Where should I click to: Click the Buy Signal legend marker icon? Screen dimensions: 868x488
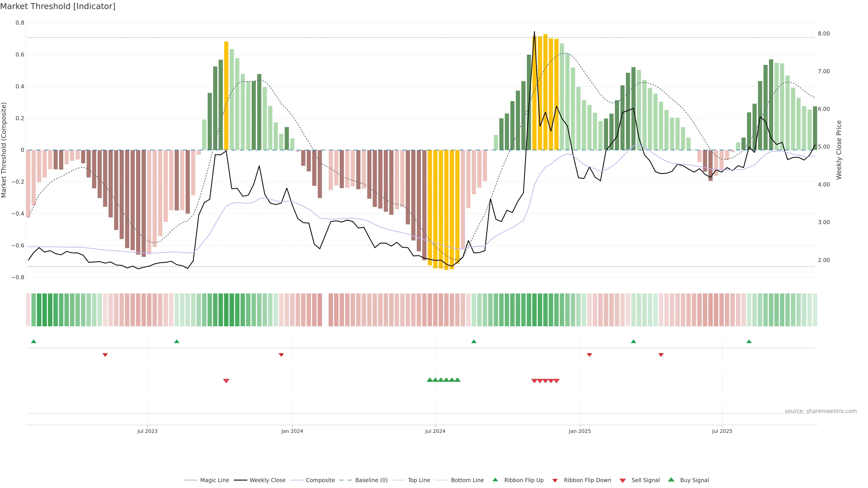tap(671, 480)
